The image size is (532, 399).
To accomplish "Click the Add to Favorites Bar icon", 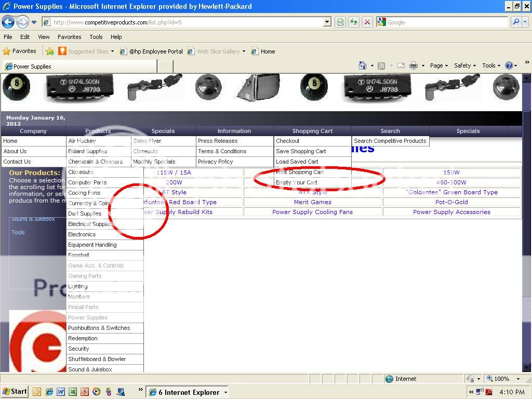I will (50, 51).
